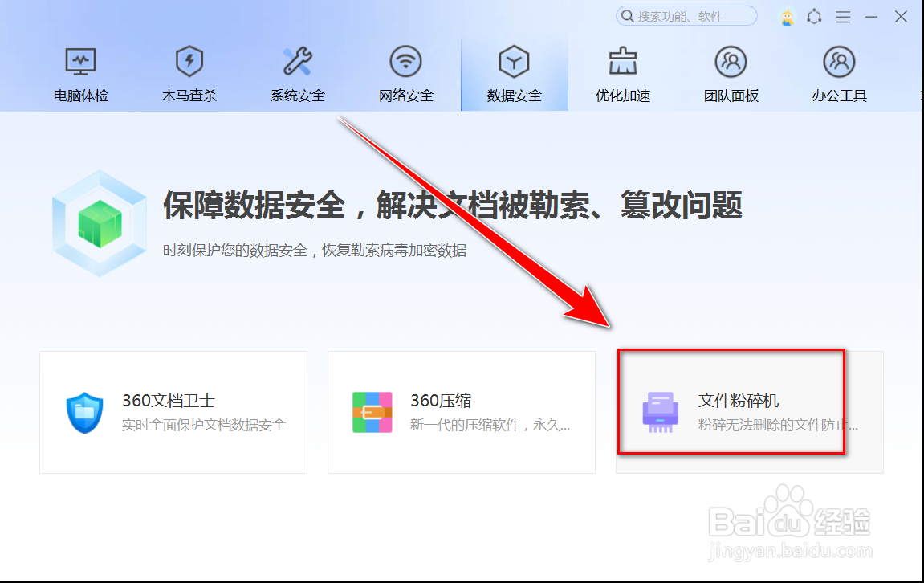Minimize the 360 window
Viewport: 924px width, 583px height.
click(x=872, y=17)
